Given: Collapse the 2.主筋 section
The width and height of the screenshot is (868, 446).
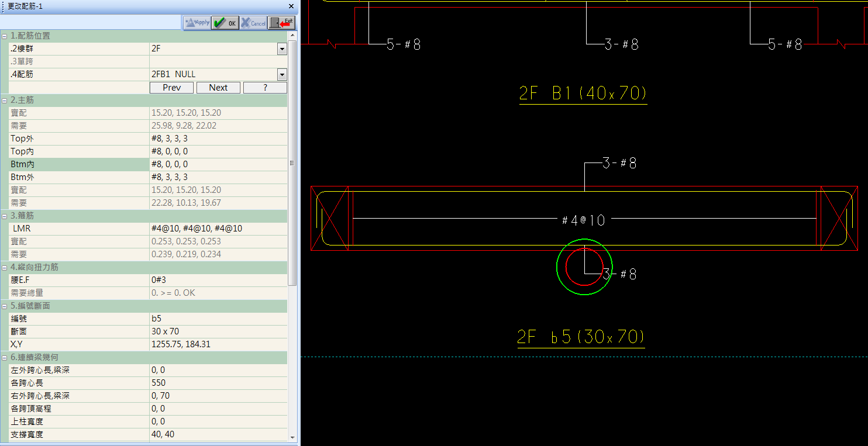Looking at the screenshot, I should pyautogui.click(x=5, y=101).
